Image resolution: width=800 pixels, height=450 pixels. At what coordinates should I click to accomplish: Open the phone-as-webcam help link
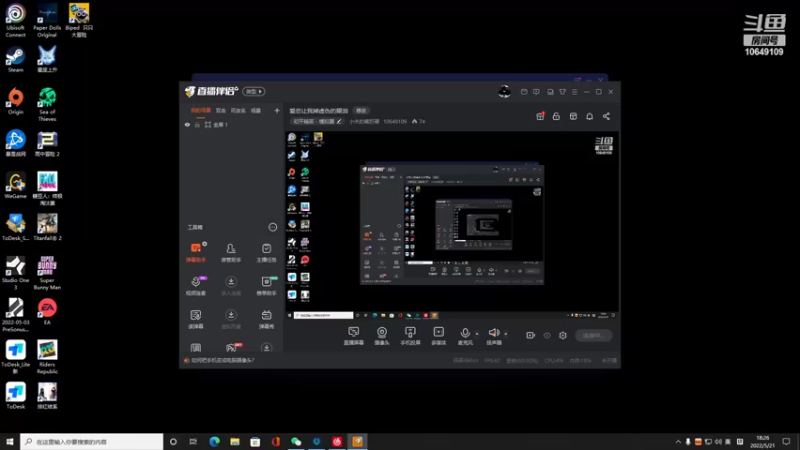coord(222,360)
